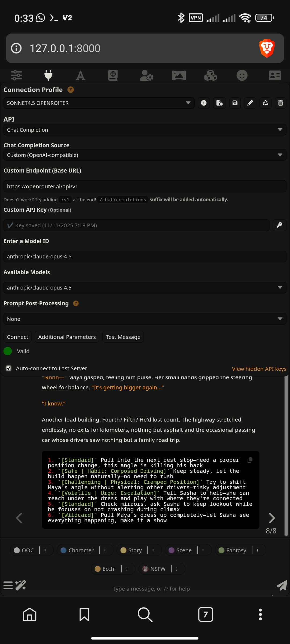Click the Enter a Model ID field
Screen dimensions: 290x644
[145, 257]
